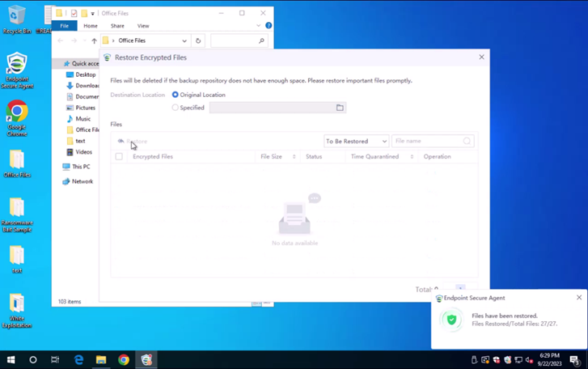Open Microsoft Edge from the taskbar

[x=78, y=359]
